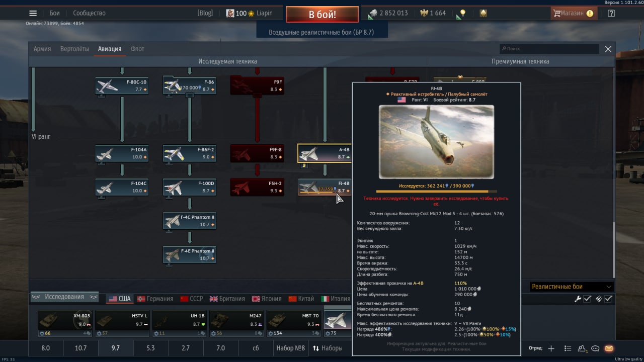Open the Наборы presets menu
The image size is (644, 362).
click(328, 348)
